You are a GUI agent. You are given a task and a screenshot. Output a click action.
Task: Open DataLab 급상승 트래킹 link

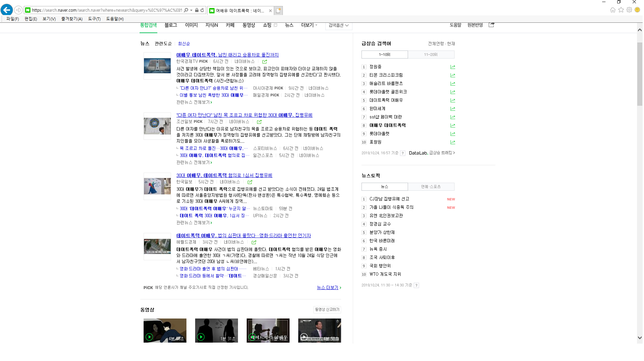[432, 153]
